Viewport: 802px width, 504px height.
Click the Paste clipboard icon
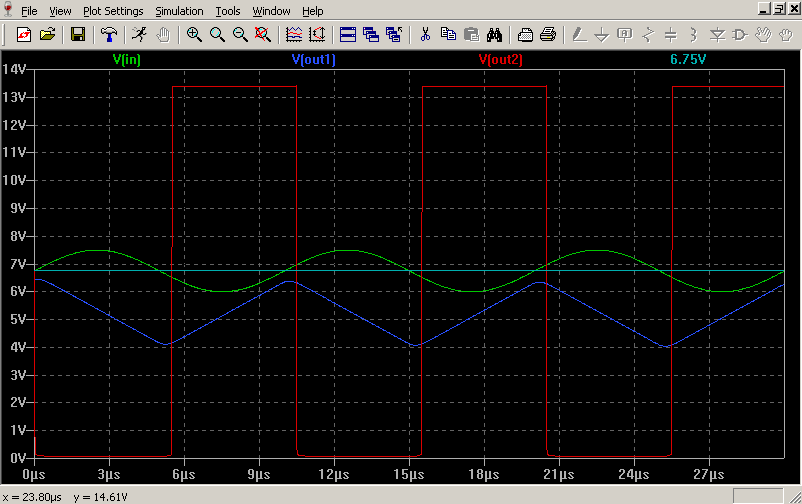(471, 35)
